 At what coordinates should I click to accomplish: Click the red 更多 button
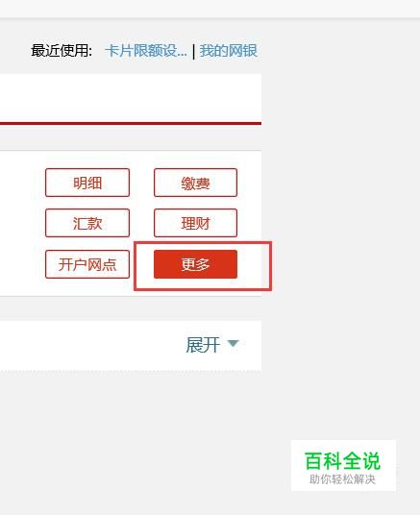coord(195,264)
